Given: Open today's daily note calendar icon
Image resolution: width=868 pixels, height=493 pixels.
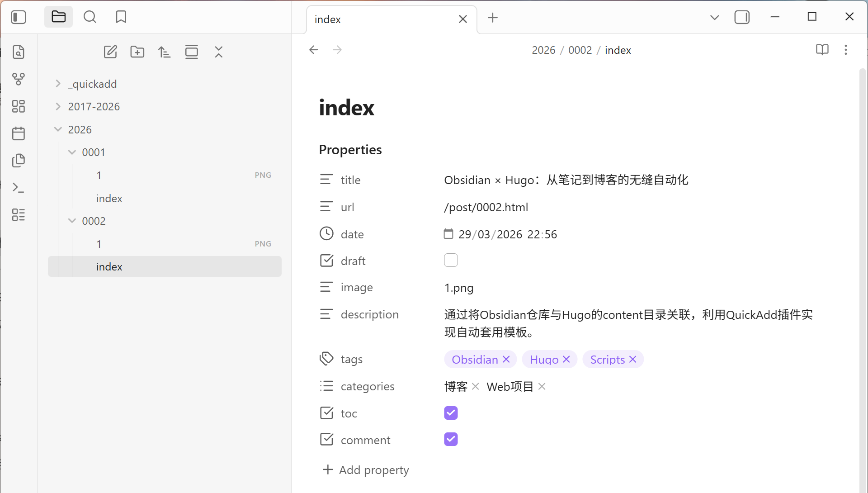Looking at the screenshot, I should click(19, 133).
